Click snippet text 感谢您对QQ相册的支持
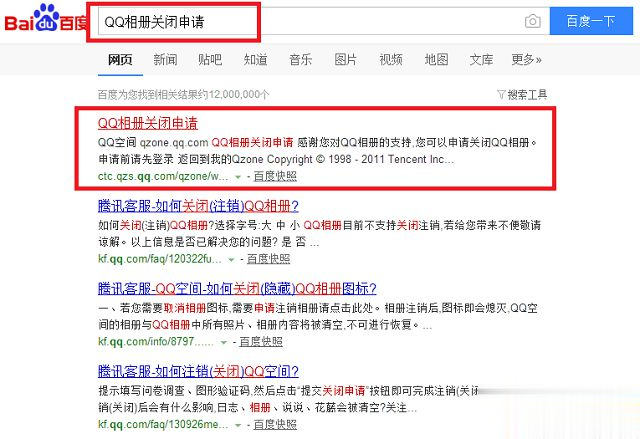Viewport: 640px width, 439px height. tap(354, 142)
